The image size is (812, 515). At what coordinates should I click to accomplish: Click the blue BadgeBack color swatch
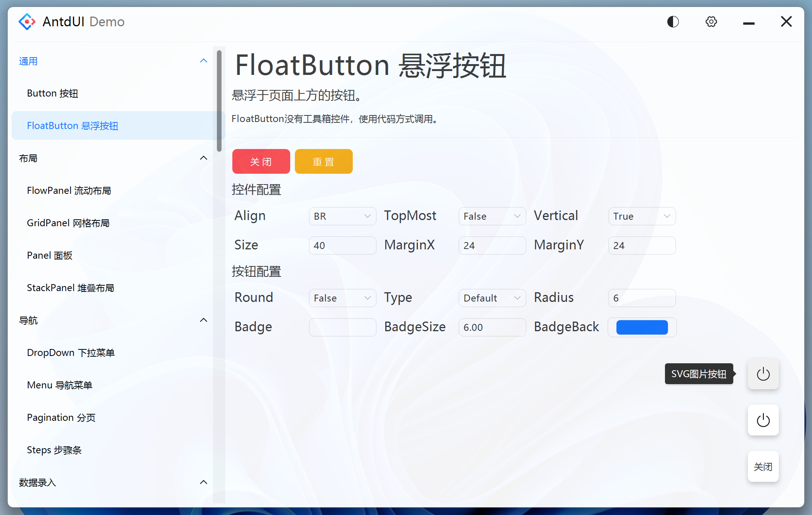(x=641, y=327)
